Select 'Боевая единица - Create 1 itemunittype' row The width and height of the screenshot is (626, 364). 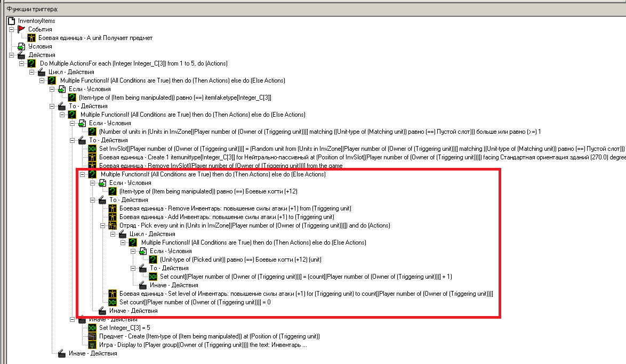click(x=362, y=157)
